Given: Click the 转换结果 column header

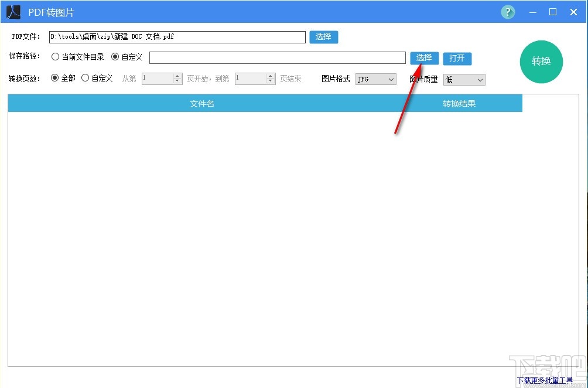Looking at the screenshot, I should (459, 104).
